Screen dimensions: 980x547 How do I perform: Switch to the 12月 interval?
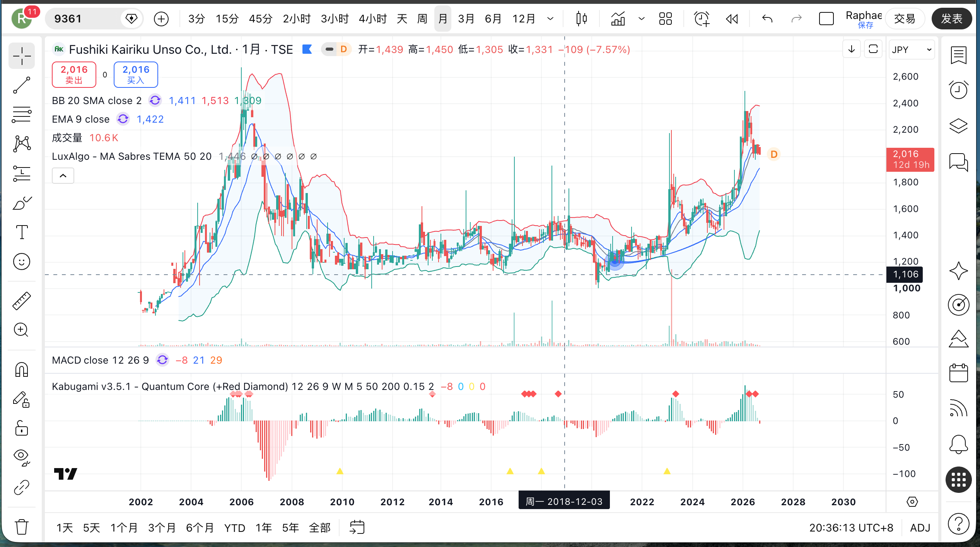(x=524, y=19)
